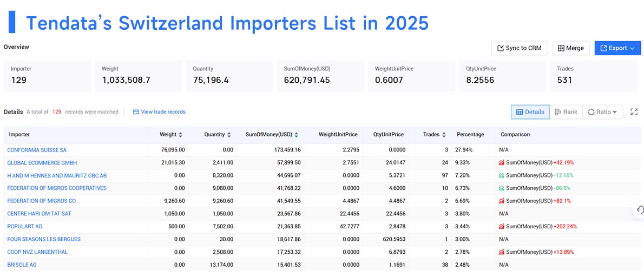The height and width of the screenshot is (277, 644).
Task: Click the WeightUnitPrice column header
Action: click(x=338, y=135)
